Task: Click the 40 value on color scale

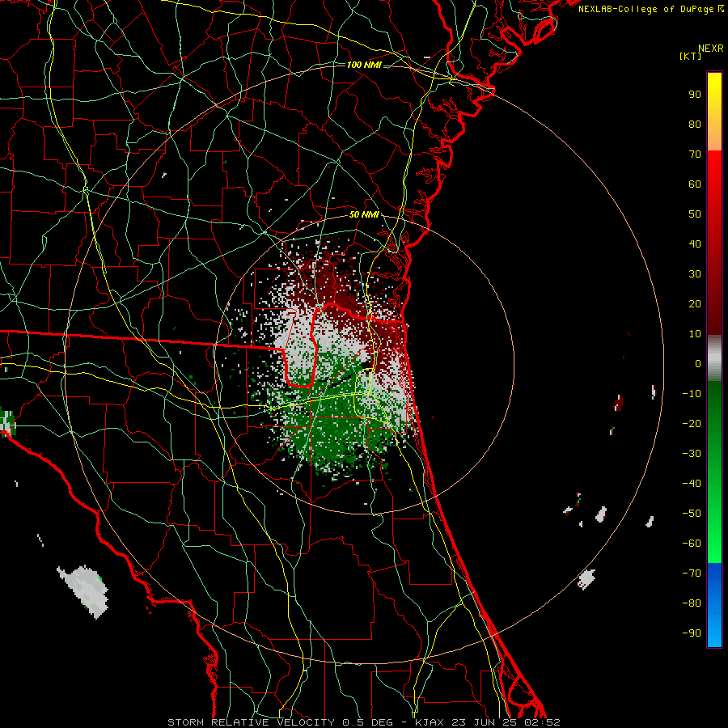Action: point(695,244)
